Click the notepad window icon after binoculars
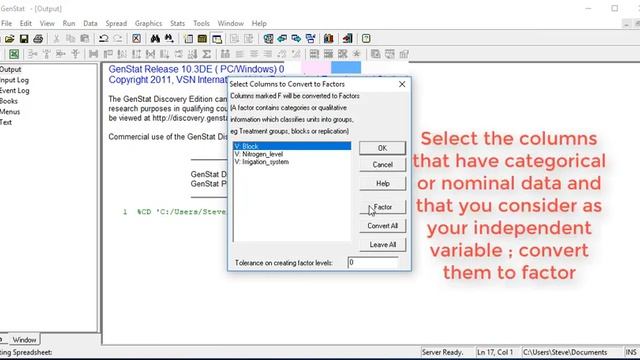This screenshot has height=360, width=640. [188, 39]
